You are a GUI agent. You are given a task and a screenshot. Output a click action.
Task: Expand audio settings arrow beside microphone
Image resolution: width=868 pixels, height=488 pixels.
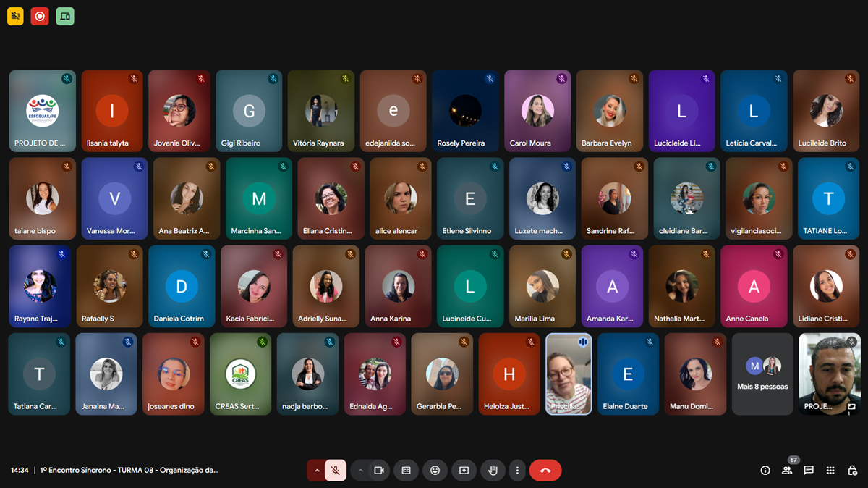(x=316, y=471)
